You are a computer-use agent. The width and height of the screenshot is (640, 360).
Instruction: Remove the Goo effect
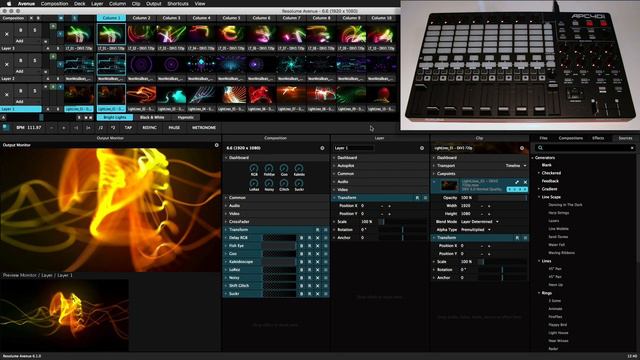(318, 253)
